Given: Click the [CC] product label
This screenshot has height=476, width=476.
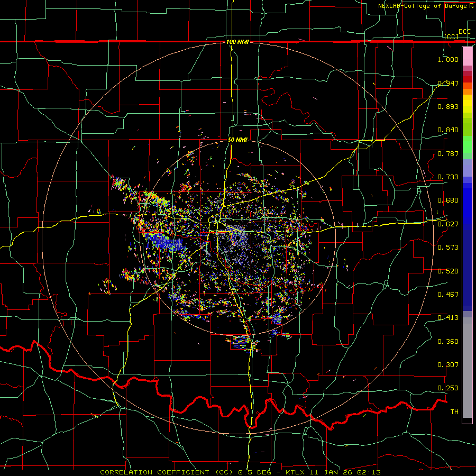Looking at the screenshot, I should tap(452, 36).
